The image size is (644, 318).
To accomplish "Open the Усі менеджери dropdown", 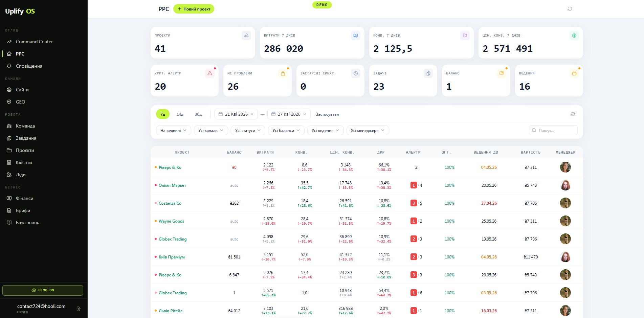I will [368, 130].
